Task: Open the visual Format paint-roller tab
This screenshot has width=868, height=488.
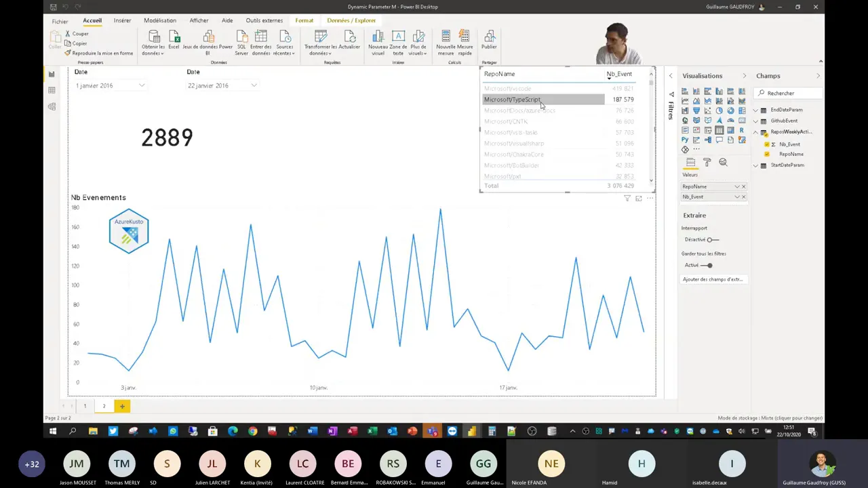Action: 707,163
